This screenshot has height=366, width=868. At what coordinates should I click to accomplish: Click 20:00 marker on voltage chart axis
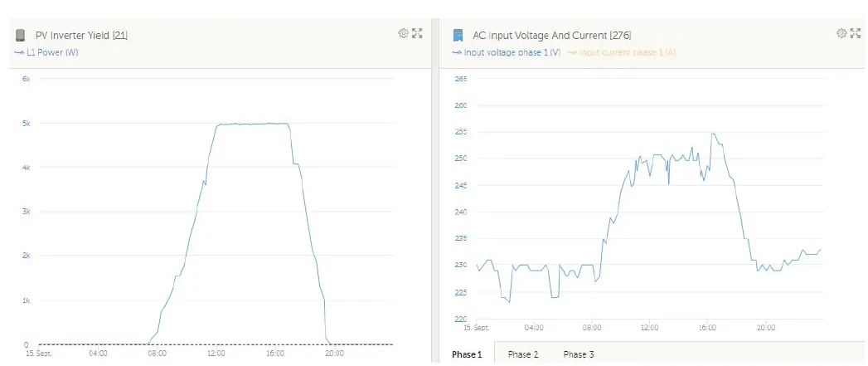[x=766, y=328]
